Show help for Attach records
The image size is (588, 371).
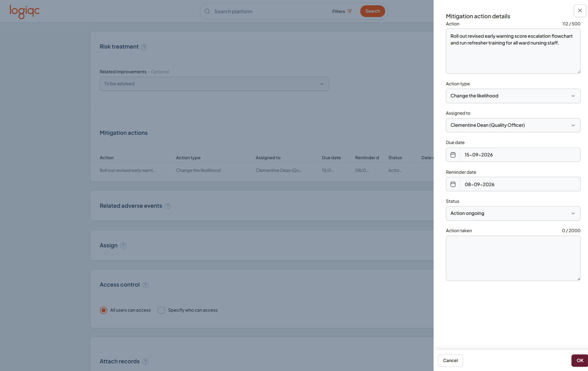tap(145, 361)
